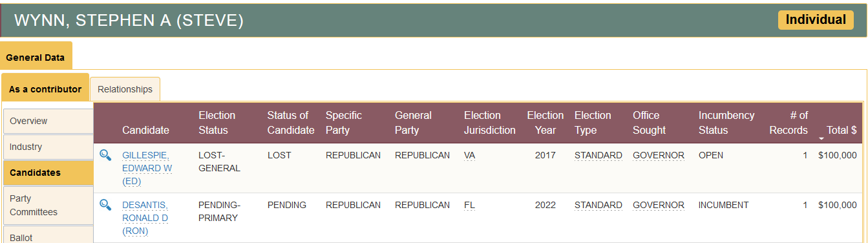Switch to the Relationships tab
The width and height of the screenshot is (868, 243).
pos(125,89)
